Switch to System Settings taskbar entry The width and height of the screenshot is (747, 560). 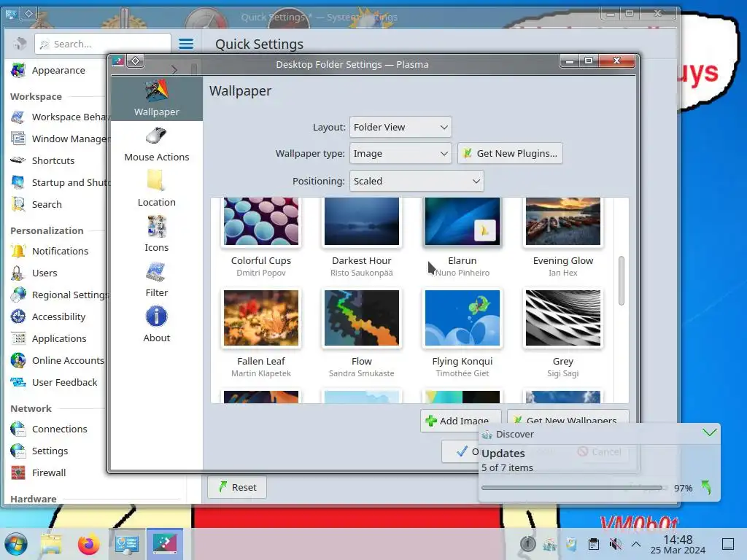pyautogui.click(x=127, y=543)
